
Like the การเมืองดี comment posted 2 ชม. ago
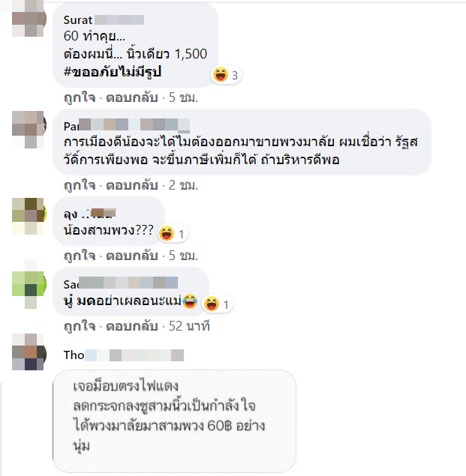tap(80, 185)
